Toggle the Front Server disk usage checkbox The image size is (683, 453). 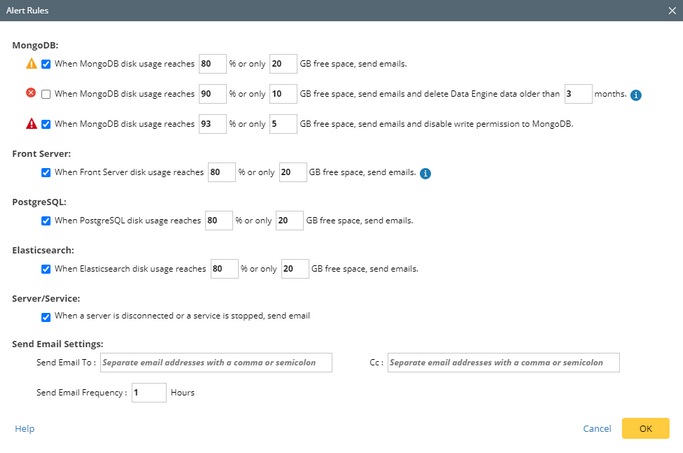[46, 172]
